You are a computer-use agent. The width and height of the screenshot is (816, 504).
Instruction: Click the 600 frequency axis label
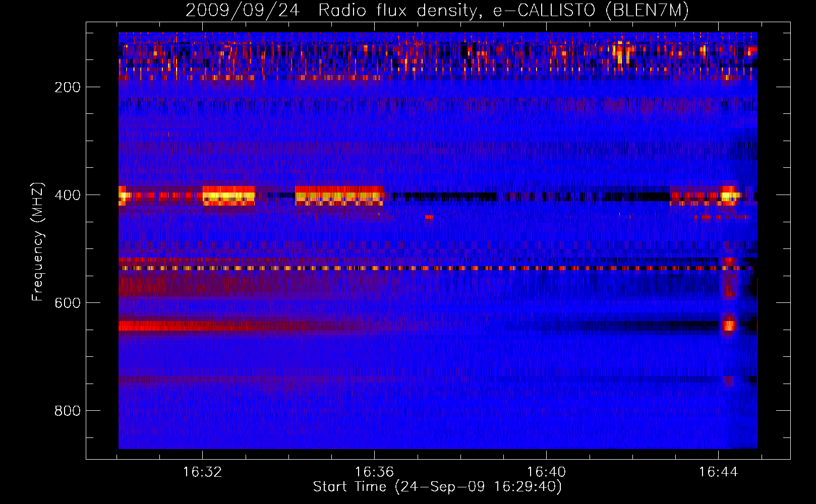point(68,303)
